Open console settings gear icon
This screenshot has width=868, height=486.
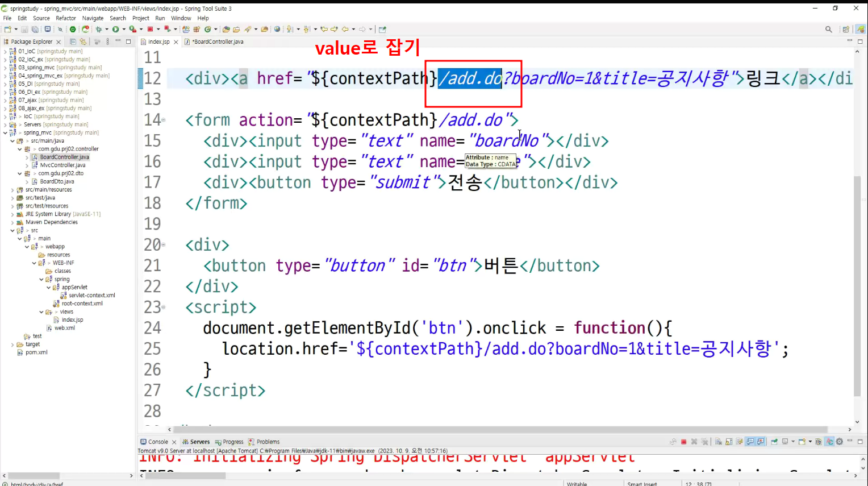tap(839, 442)
